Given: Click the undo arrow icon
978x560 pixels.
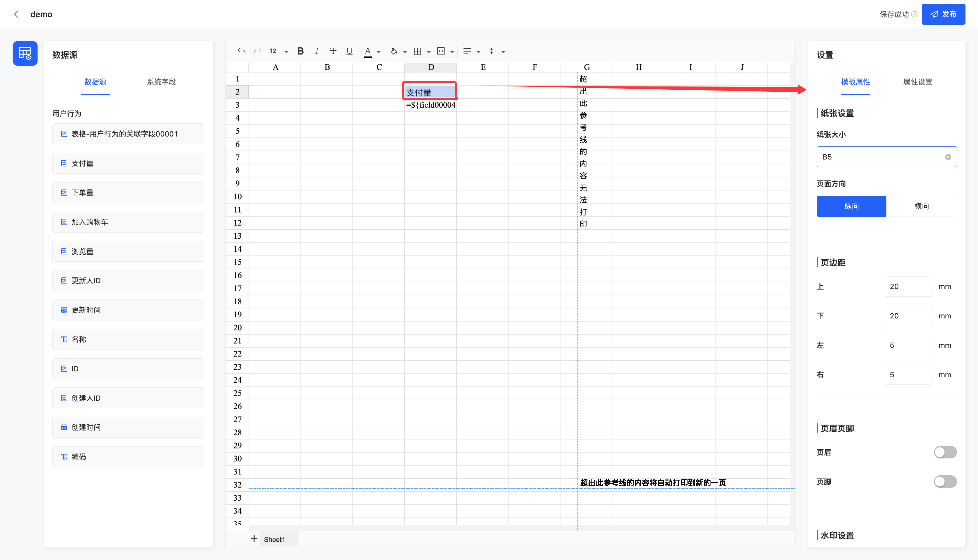Looking at the screenshot, I should [241, 51].
